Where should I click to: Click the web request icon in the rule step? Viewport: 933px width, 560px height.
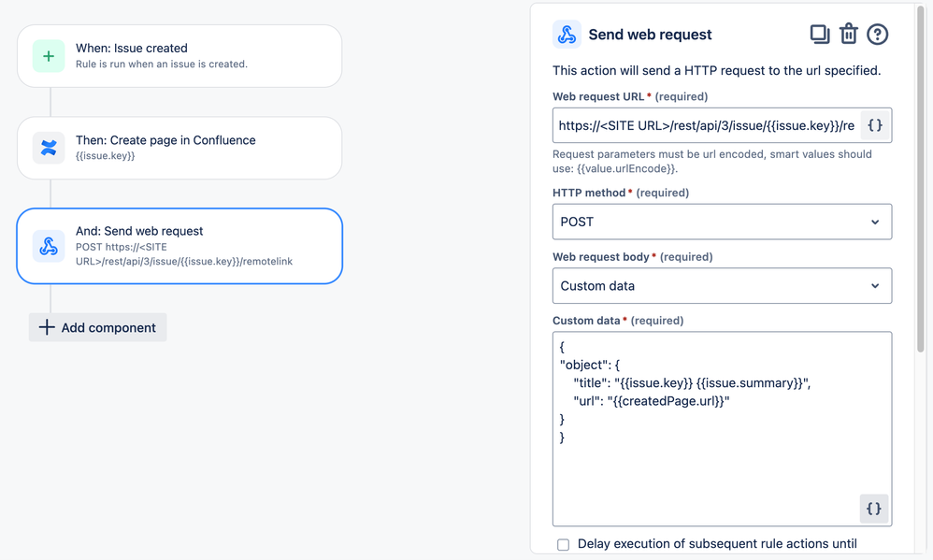[x=49, y=246]
